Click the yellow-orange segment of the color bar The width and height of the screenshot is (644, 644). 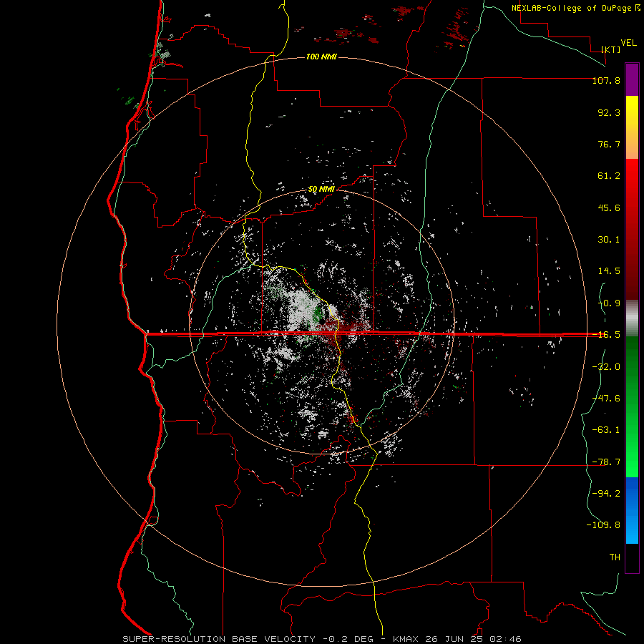coord(632,127)
